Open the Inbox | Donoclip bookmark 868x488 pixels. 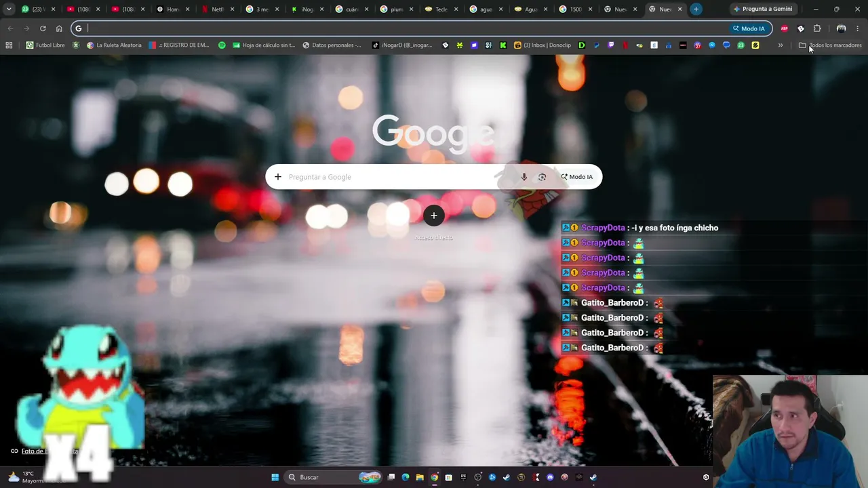[542, 45]
